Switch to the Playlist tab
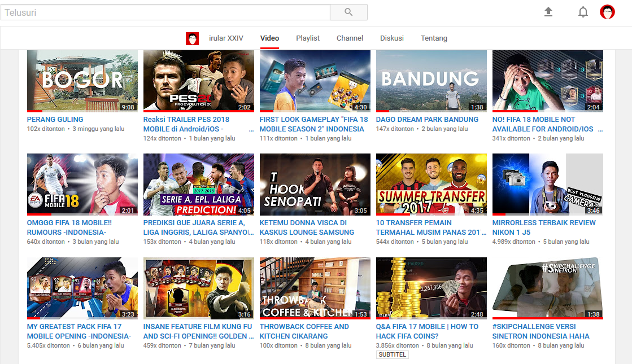 point(308,38)
